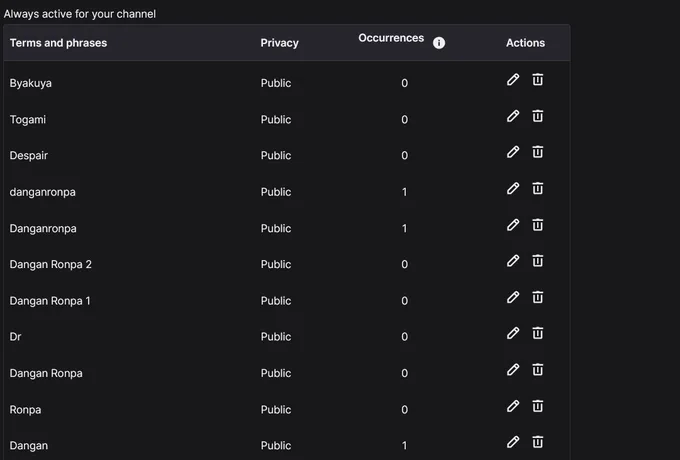Delete the Togami blocked term
The image size is (680, 460).
[538, 116]
